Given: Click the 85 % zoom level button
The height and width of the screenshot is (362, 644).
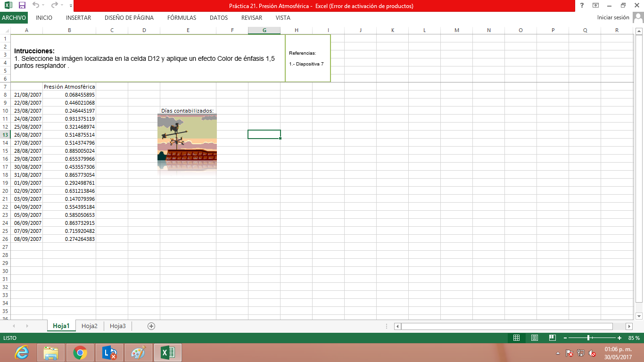Looking at the screenshot, I should tap(634, 338).
